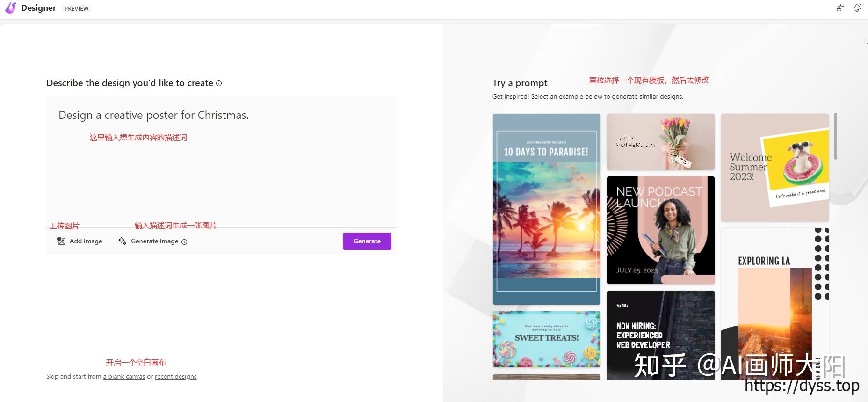This screenshot has height=402, width=868.
Task: Select the Now Hiring Web Developer template
Action: tap(660, 336)
